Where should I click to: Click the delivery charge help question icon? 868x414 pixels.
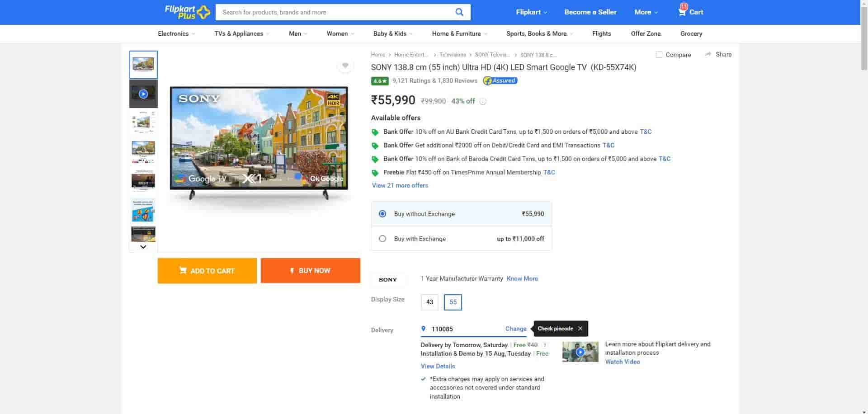(x=545, y=345)
